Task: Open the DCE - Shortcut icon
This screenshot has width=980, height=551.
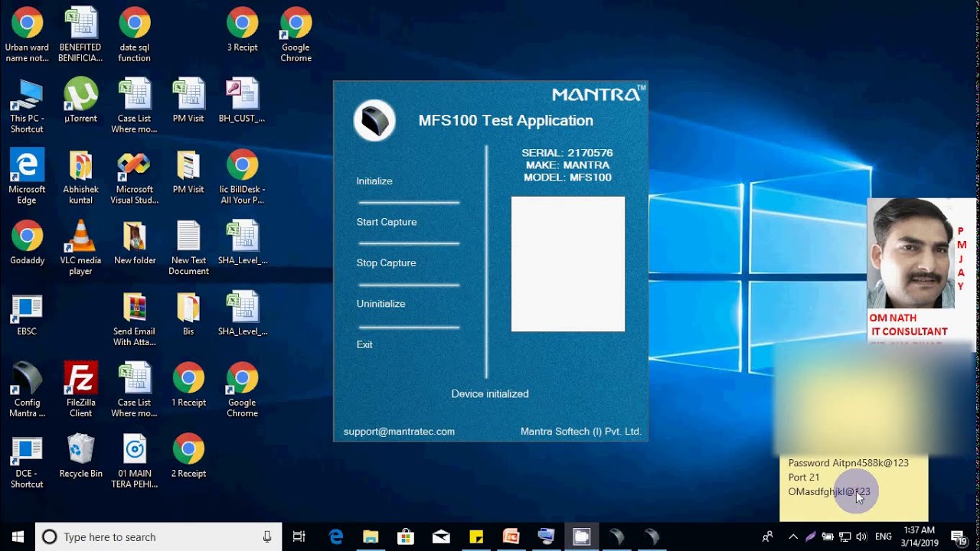Action: [27, 462]
